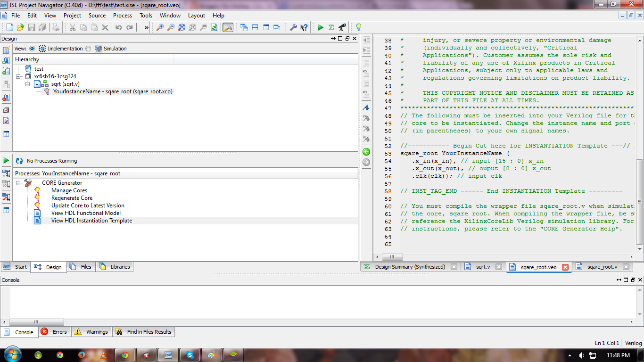Open the File menu
This screenshot has width=644, height=362.
(x=16, y=16)
